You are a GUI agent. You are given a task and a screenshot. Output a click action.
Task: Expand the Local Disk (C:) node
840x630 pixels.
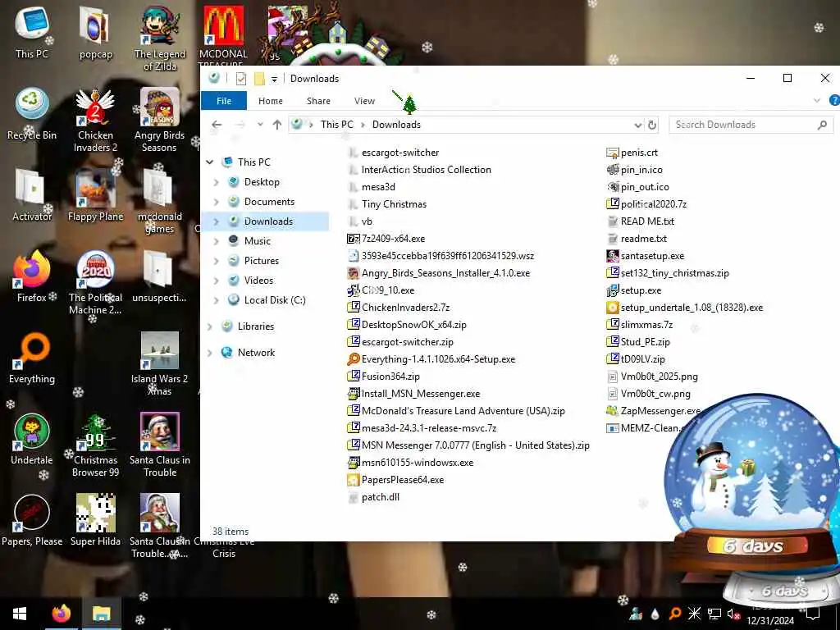216,300
